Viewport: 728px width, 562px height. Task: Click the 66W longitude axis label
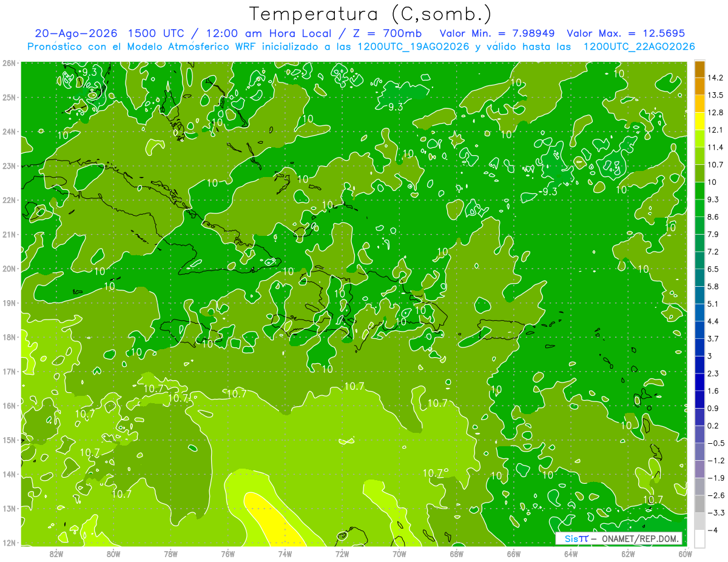(x=514, y=553)
